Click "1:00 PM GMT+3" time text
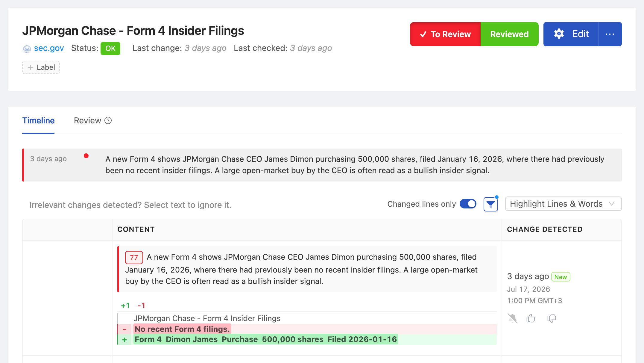 pos(535,301)
